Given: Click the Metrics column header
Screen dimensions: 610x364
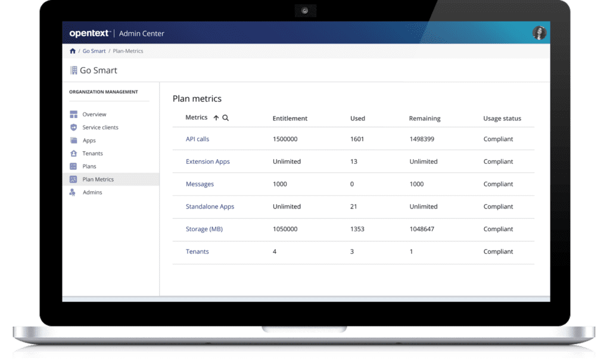Looking at the screenshot, I should (197, 117).
